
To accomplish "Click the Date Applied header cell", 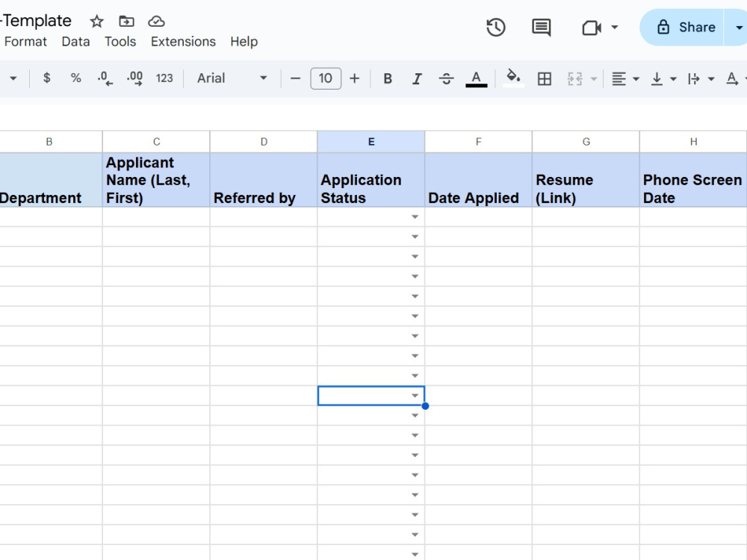I will (478, 180).
